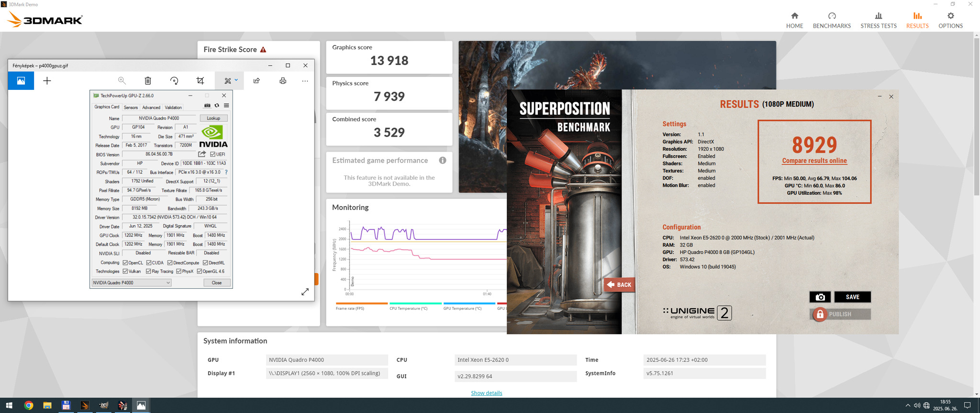Toggle the DirectML checkbox in GPU-Z image

coord(205,263)
